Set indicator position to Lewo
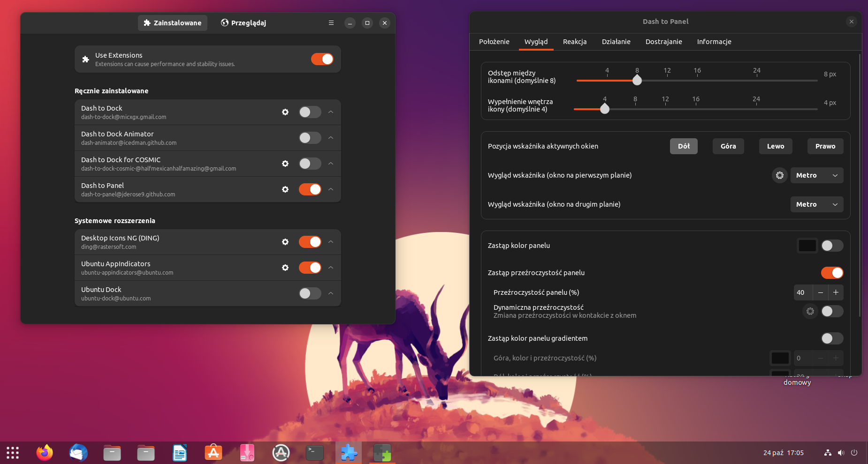The image size is (868, 464). point(776,146)
